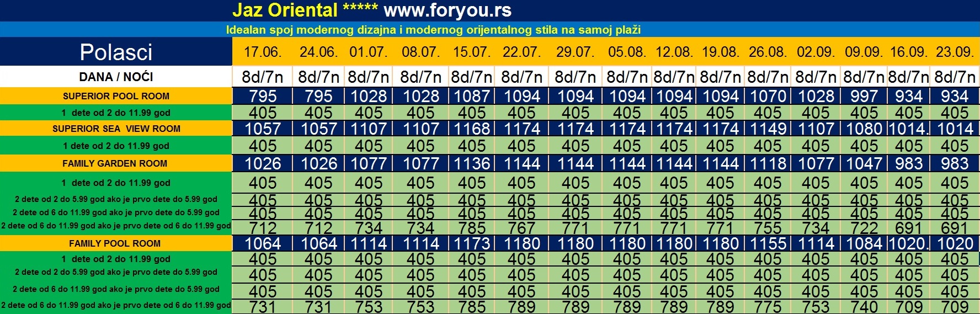
Task: Click Family Garden '2 dete od 2 do 5.99' label
Action: [x=116, y=199]
